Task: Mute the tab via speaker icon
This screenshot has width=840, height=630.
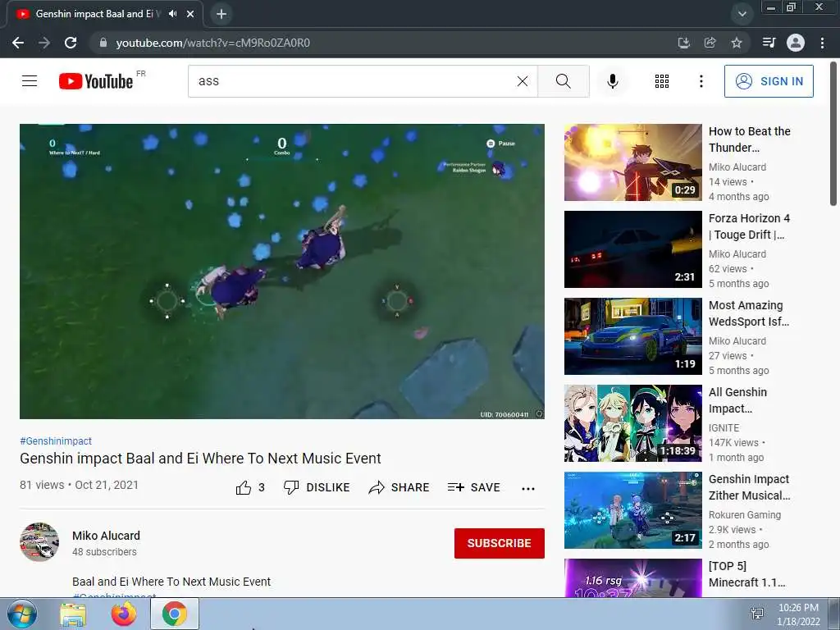Action: (x=172, y=14)
